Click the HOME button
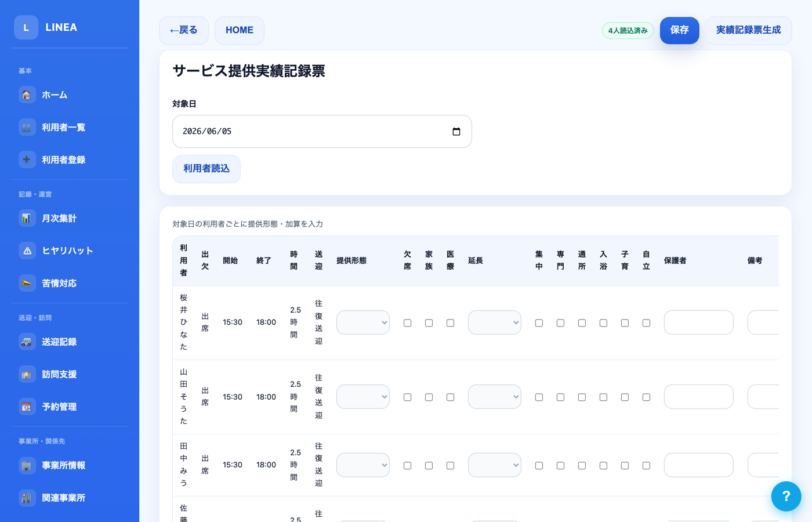812x522 pixels. coord(240,30)
